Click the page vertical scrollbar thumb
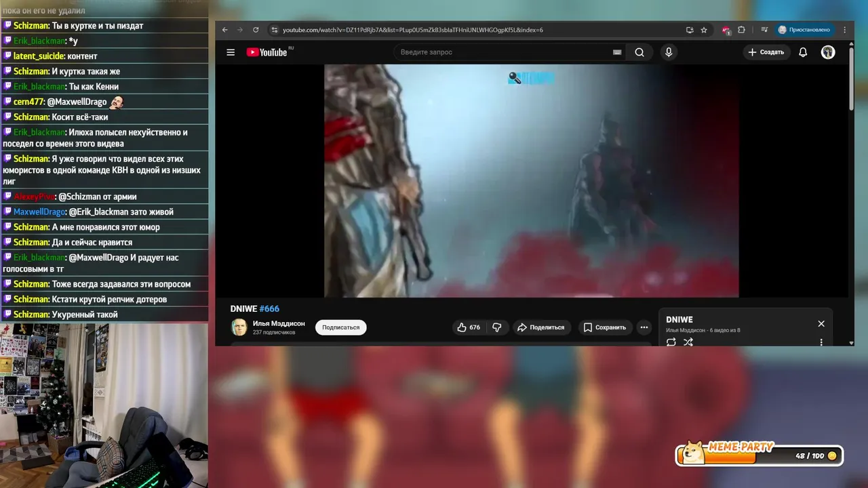 click(851, 78)
